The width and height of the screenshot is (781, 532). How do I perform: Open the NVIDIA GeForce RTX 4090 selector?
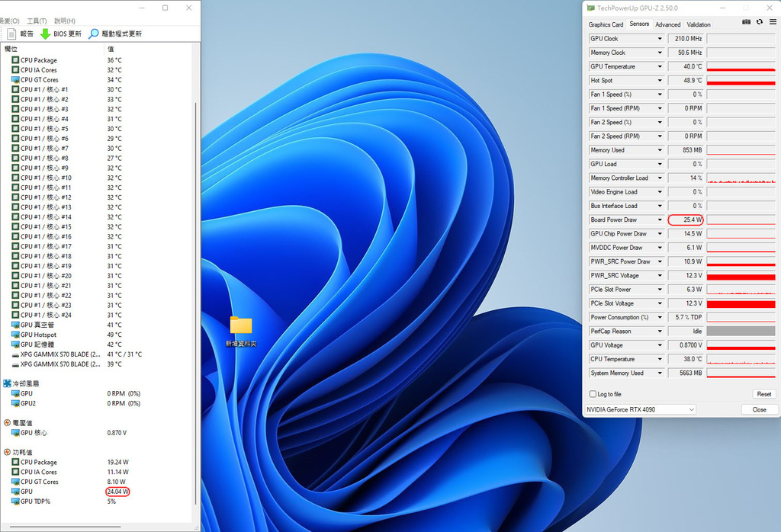point(641,409)
